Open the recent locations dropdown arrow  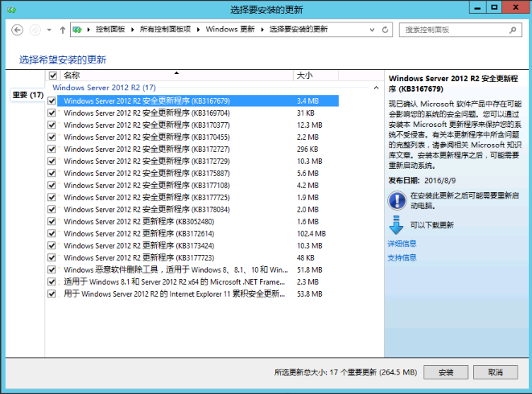click(49, 30)
